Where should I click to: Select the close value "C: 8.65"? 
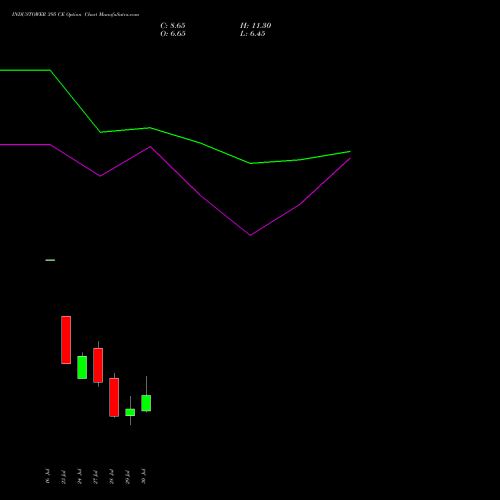(173, 26)
